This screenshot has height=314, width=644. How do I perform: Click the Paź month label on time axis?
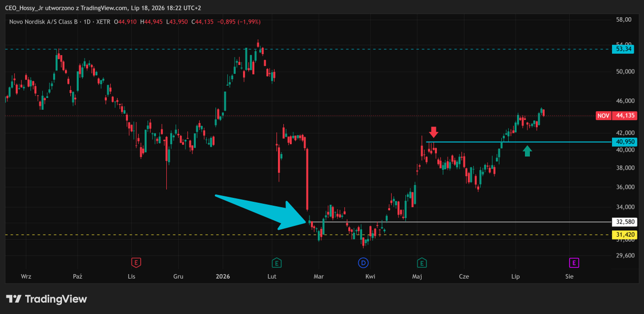78,276
